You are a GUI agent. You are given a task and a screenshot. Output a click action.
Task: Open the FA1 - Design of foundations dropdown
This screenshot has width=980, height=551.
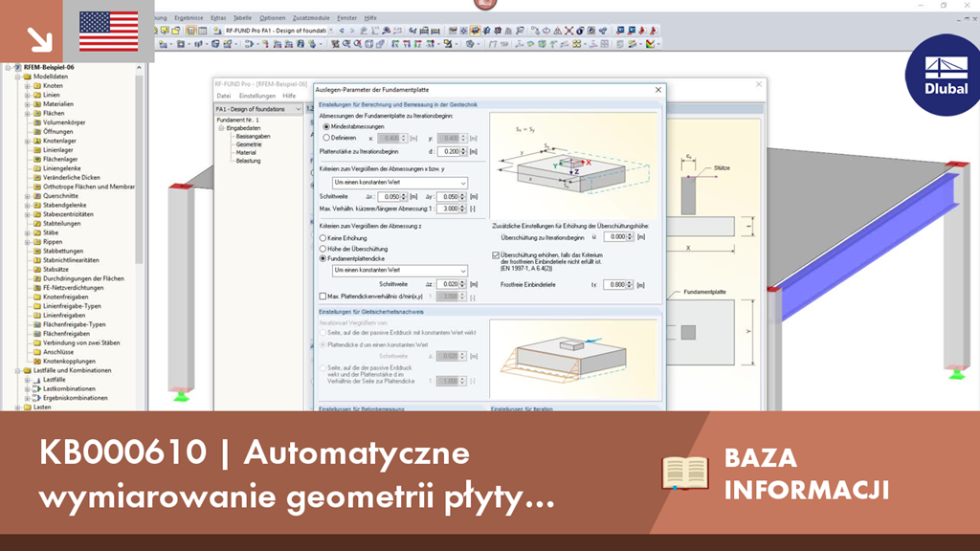point(258,109)
